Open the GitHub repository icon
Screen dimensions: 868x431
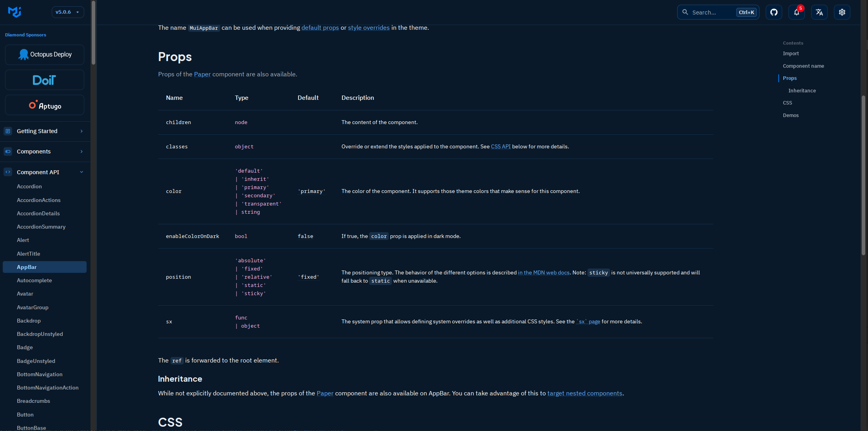click(x=774, y=12)
